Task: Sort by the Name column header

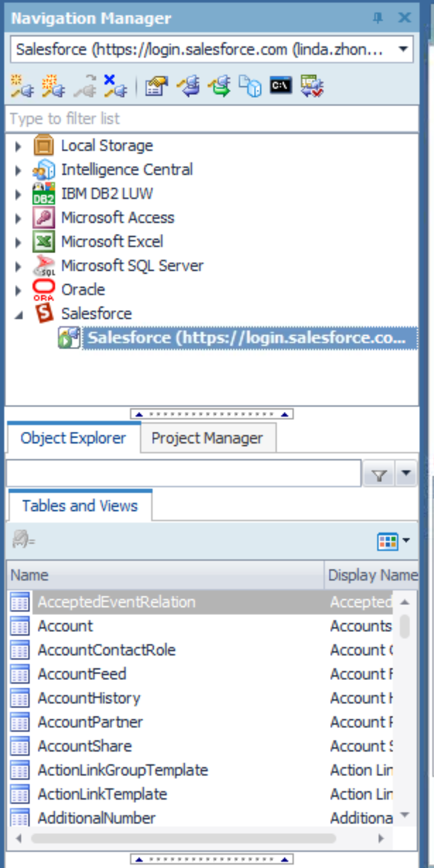Action: [x=165, y=575]
